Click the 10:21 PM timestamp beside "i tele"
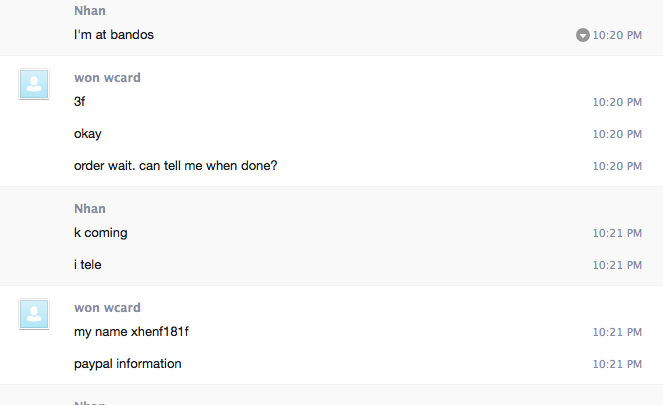Viewport: 663px width, 405px height. [x=617, y=265]
